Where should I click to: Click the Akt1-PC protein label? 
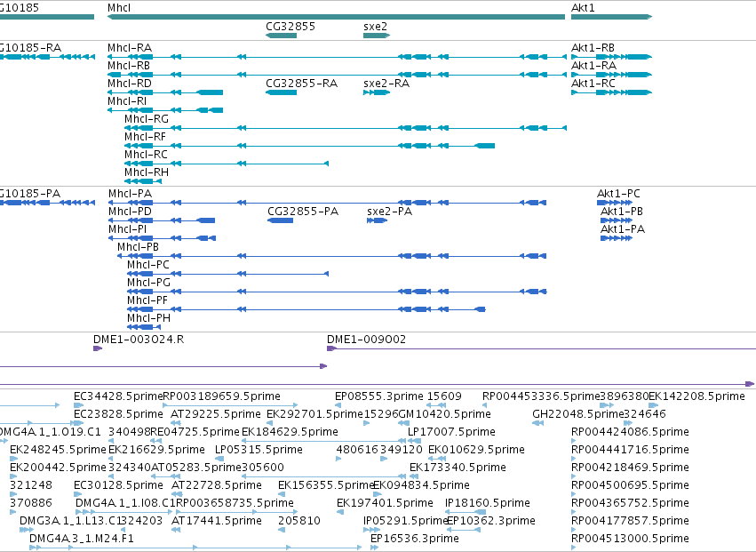[618, 194]
